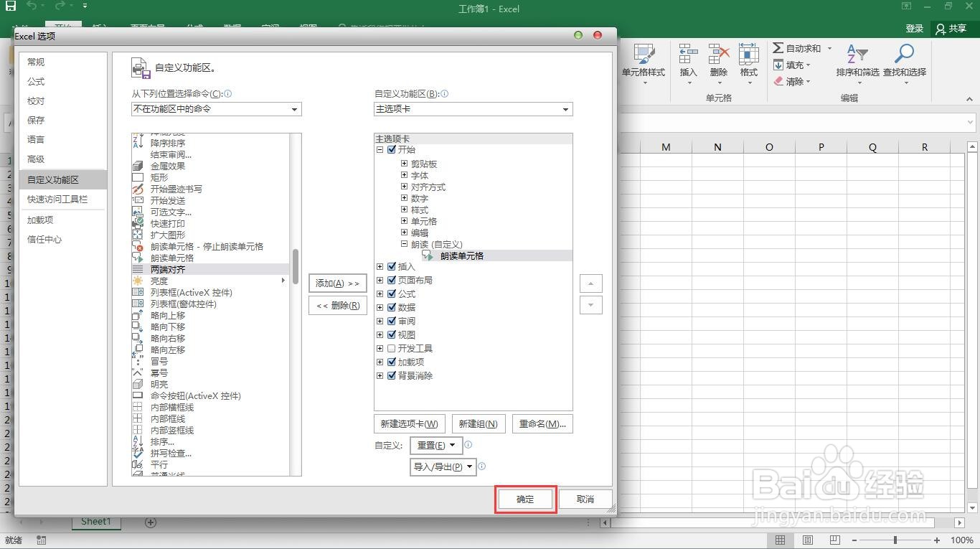This screenshot has height=549, width=980.
Task: Uncheck the 数据 tab checkbox
Action: point(392,308)
